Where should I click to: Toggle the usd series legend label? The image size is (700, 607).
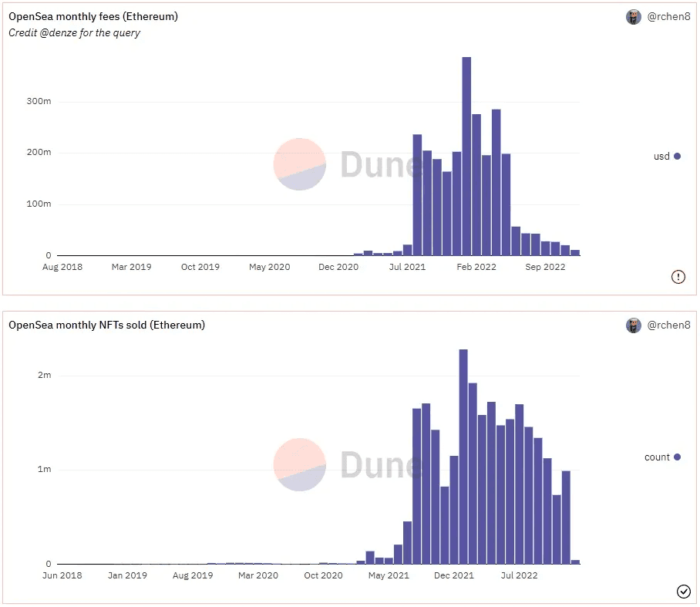(x=661, y=157)
